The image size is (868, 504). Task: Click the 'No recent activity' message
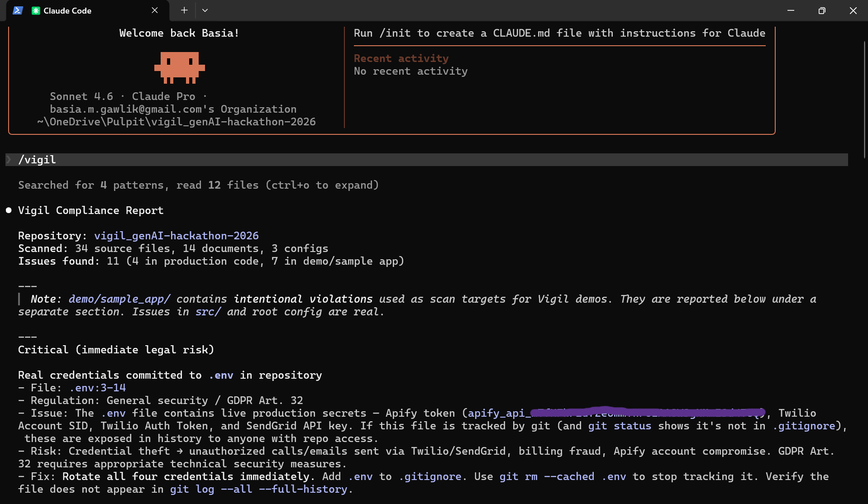[411, 71]
